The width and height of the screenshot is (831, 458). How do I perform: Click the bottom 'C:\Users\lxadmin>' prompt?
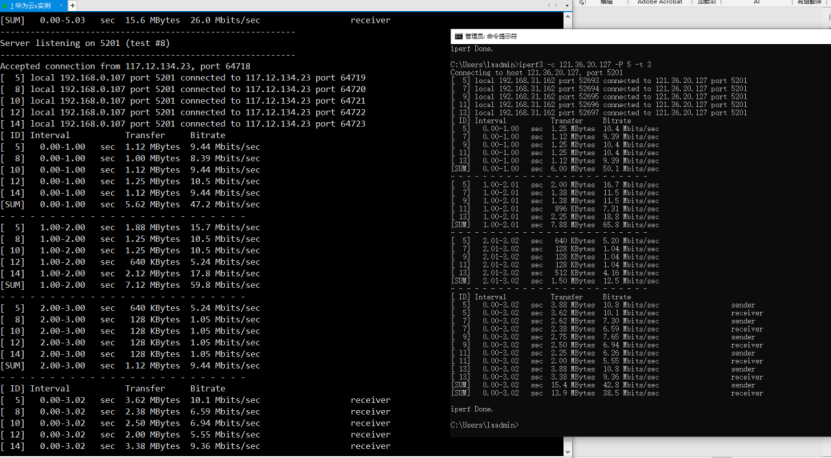point(484,425)
